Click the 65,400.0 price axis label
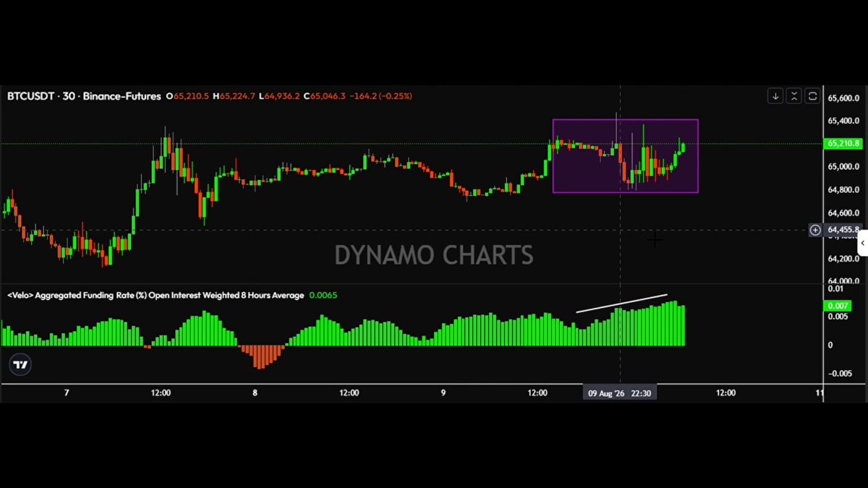Image resolution: width=868 pixels, height=488 pixels. (x=843, y=121)
